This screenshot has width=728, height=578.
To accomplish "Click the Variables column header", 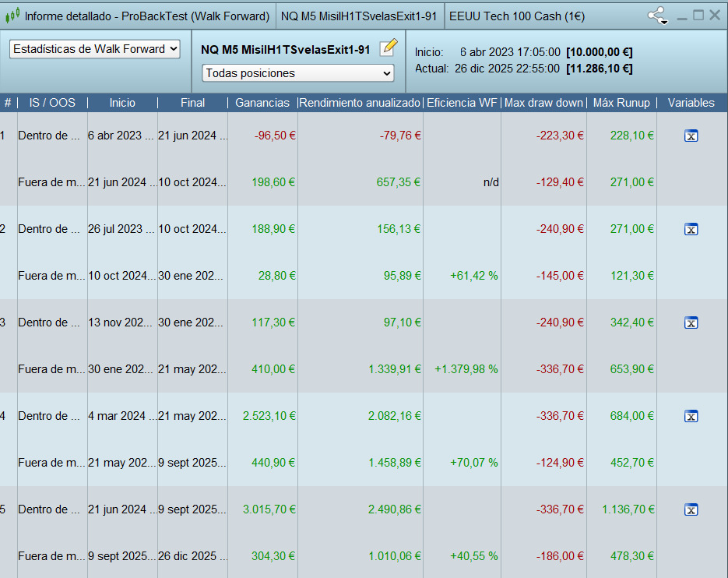I will pyautogui.click(x=691, y=103).
